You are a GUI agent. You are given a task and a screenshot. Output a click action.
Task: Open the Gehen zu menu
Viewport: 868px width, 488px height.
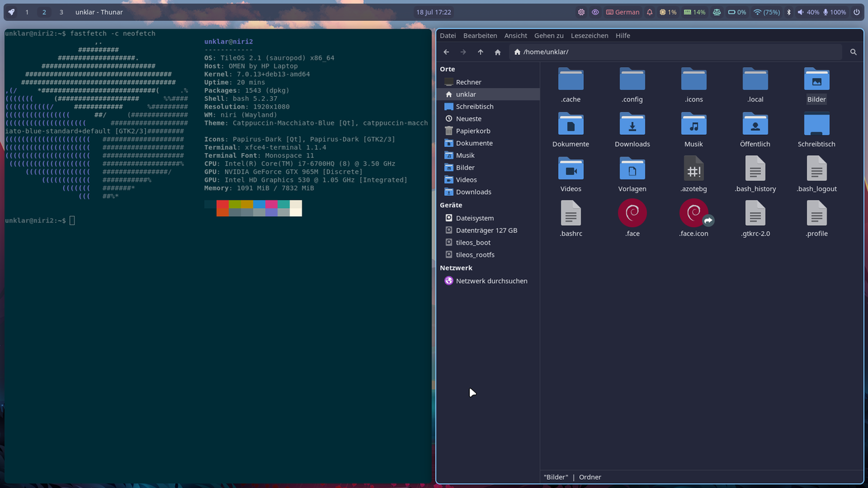549,35
